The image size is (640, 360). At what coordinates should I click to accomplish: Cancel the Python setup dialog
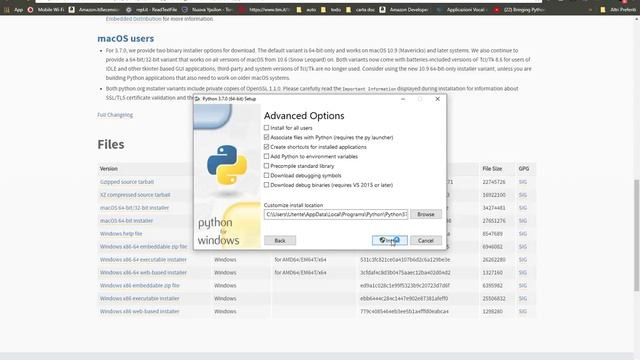pos(426,240)
